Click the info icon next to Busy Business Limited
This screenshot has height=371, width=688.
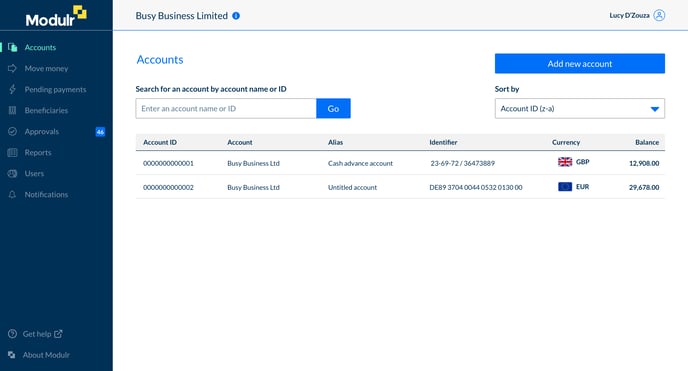[236, 16]
